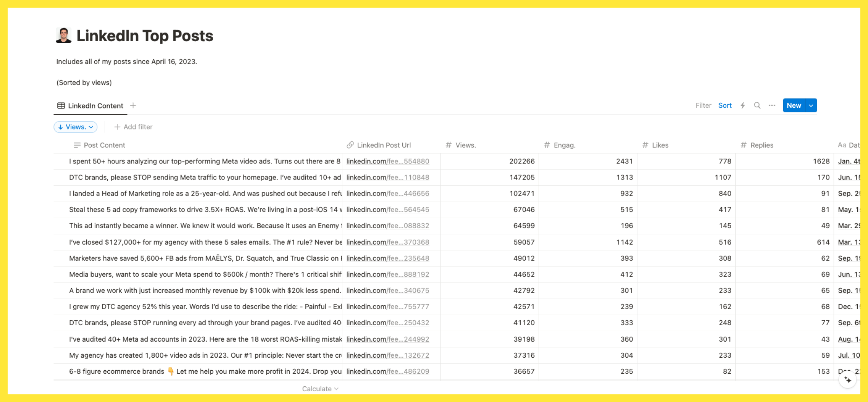Click the Views cell showing 36657
868x402 pixels.
point(490,371)
